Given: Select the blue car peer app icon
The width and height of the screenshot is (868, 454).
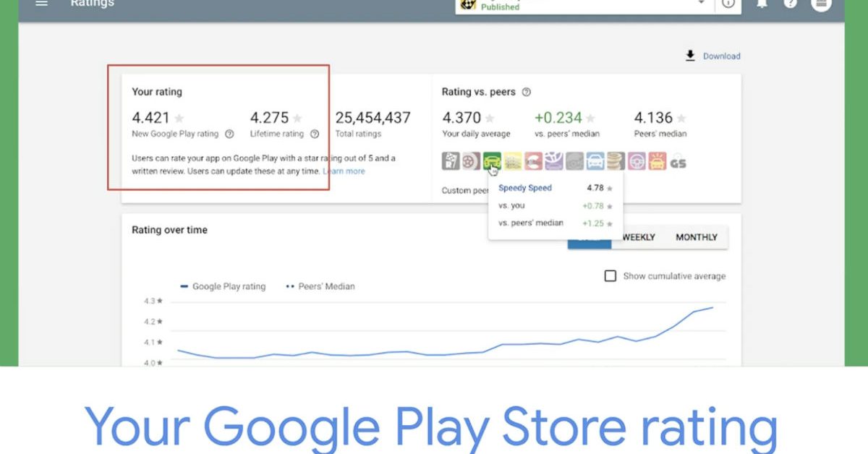Looking at the screenshot, I should (595, 161).
